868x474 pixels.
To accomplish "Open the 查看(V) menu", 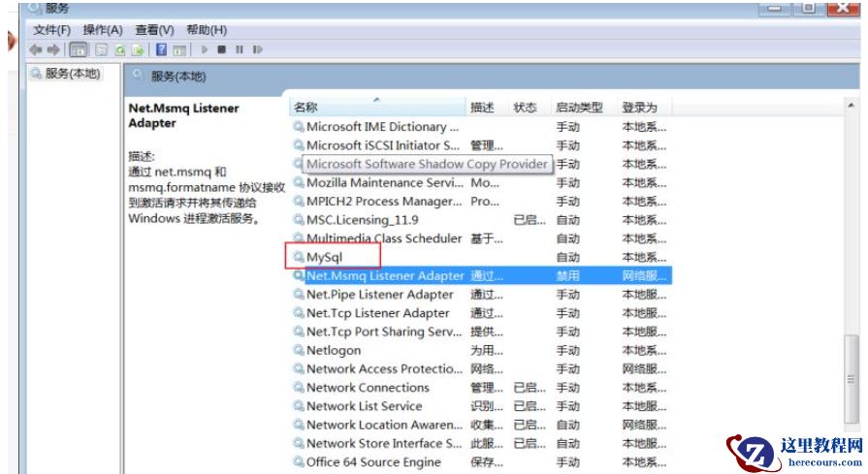I will [x=154, y=30].
